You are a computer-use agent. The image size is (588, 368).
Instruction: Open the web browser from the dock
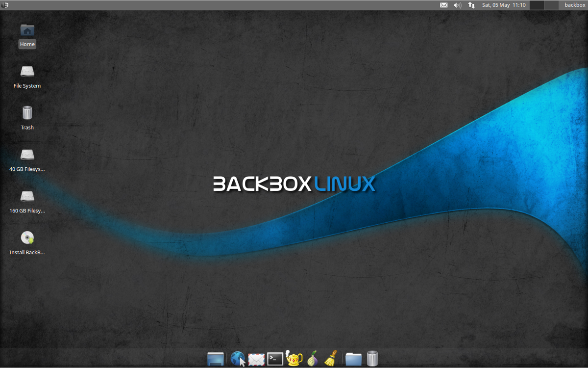(x=240, y=359)
